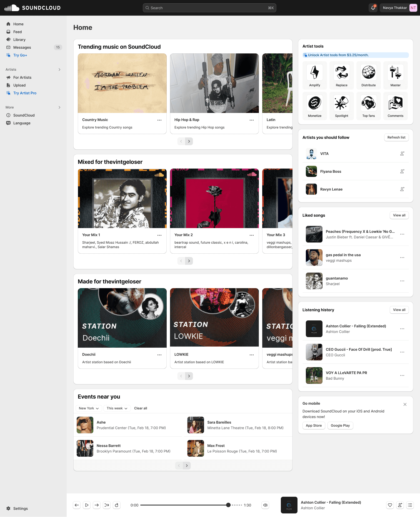Click the SoundCloud logo
420x517 pixels.
(32, 8)
